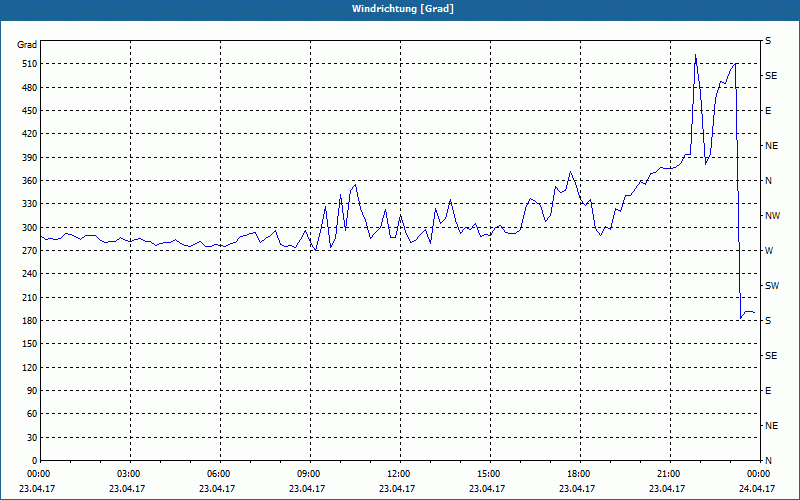Viewport: 800px width, 500px height.
Task: Click the 330 y-axis value
Action: coord(29,204)
